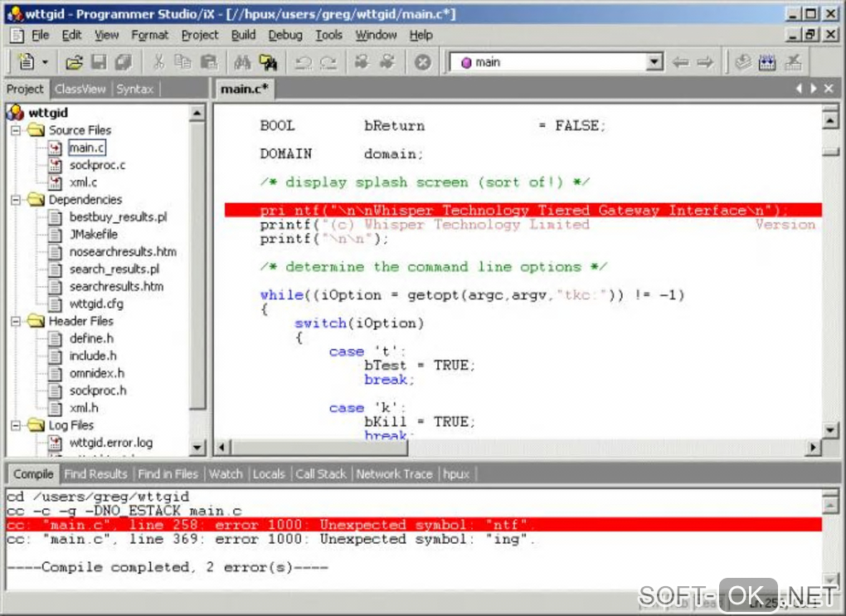
Task: Select xml.c in the project tree
Action: point(83,182)
